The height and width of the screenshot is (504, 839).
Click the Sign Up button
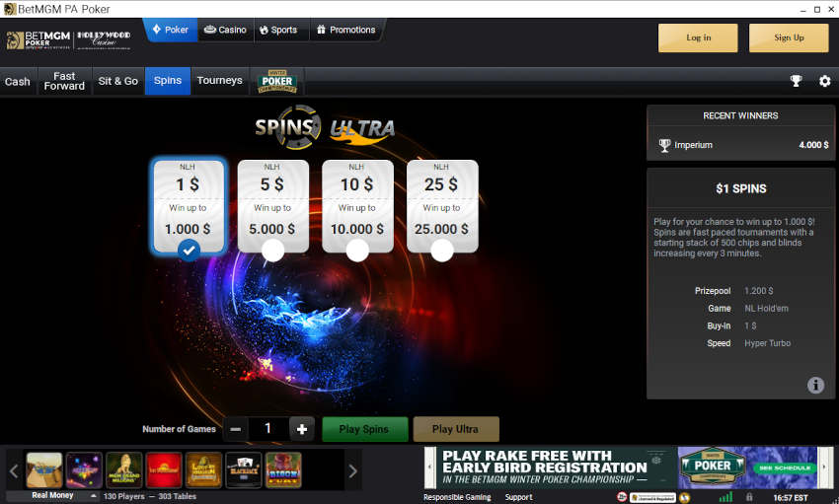pyautogui.click(x=789, y=37)
